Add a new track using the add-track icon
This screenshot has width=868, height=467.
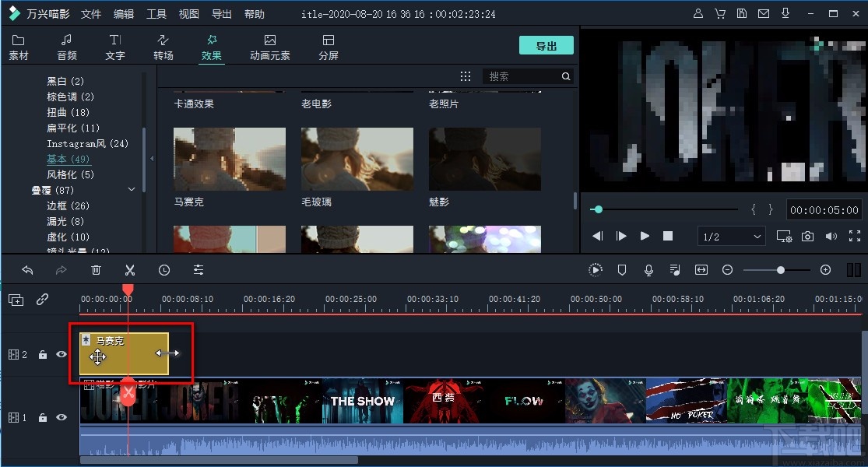pyautogui.click(x=16, y=300)
